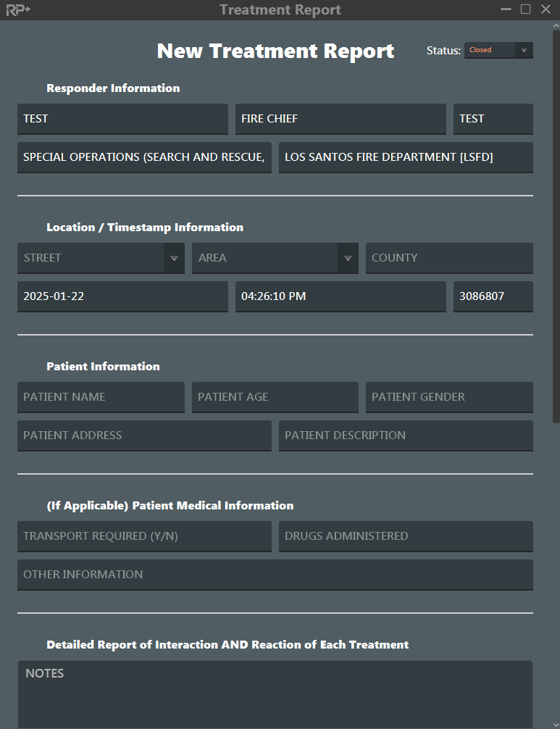Click the Patient Description field
This screenshot has height=729, width=560.
pos(405,436)
